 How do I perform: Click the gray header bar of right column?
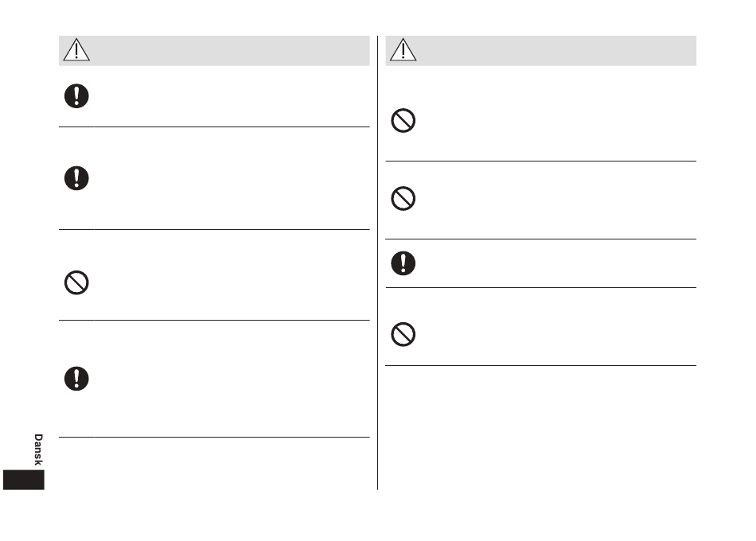click(541, 51)
